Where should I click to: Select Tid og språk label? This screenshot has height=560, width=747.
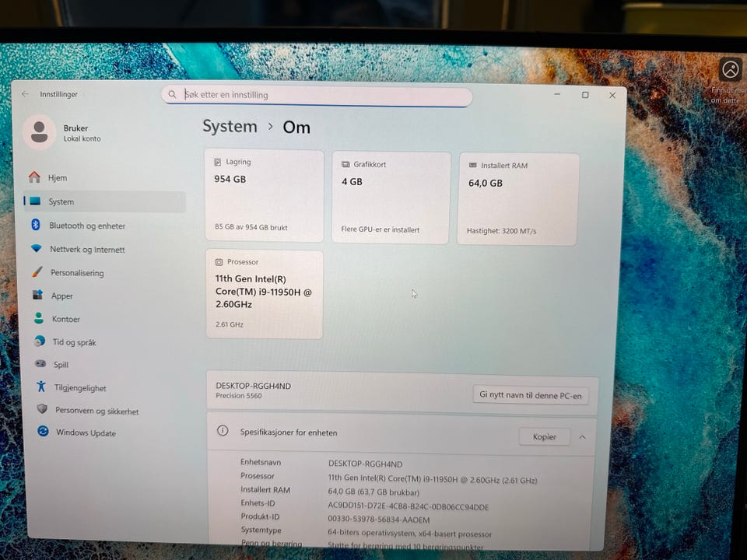(x=74, y=342)
